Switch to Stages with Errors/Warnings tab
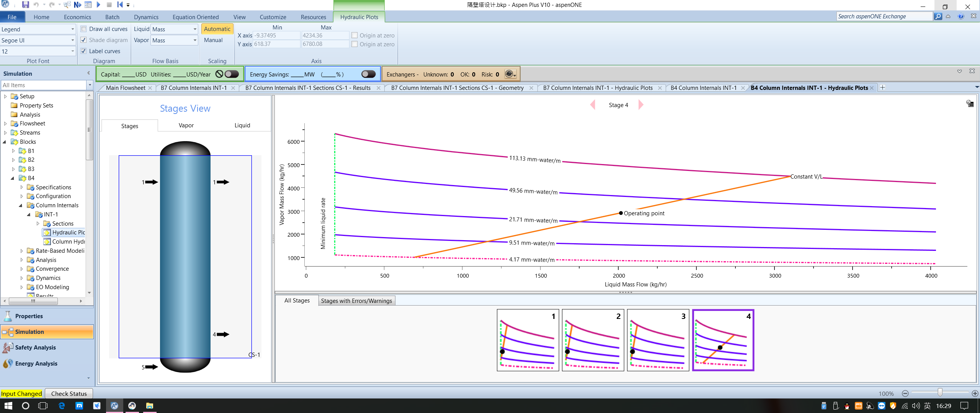The height and width of the screenshot is (413, 980). point(356,301)
